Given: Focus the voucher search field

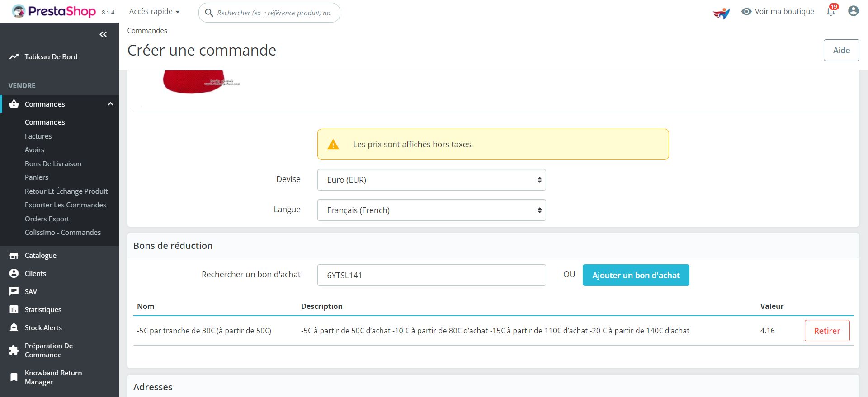Looking at the screenshot, I should tap(431, 275).
